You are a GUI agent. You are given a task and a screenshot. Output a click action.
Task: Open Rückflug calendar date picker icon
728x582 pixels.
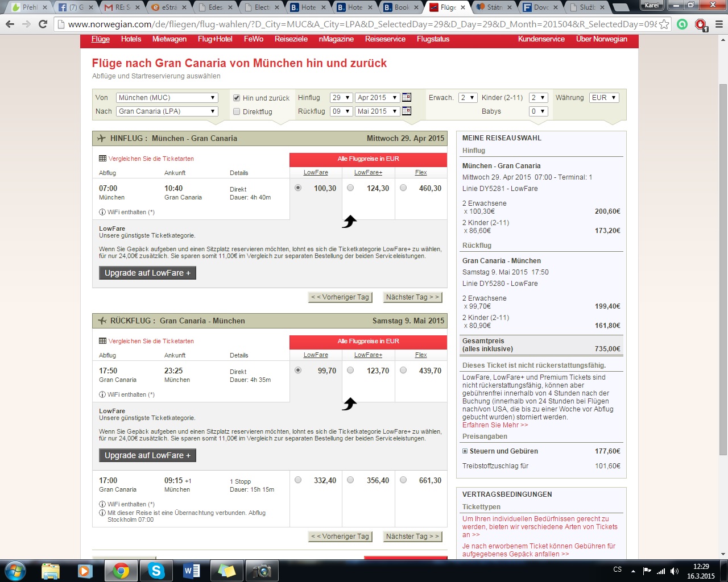pos(407,111)
